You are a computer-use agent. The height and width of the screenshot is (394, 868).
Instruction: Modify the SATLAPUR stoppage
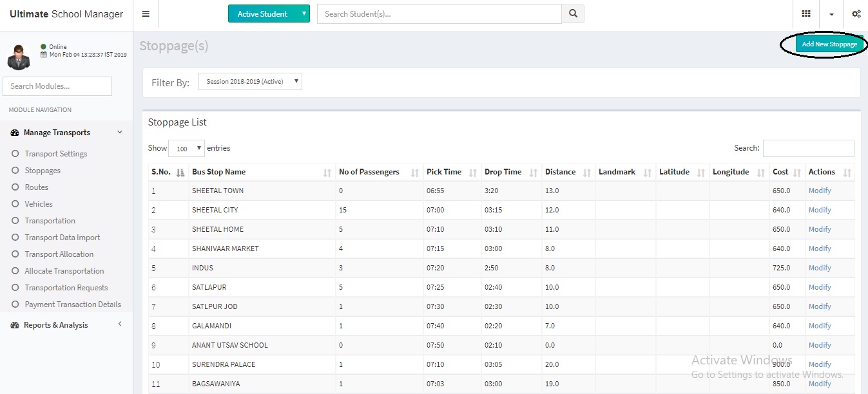(820, 287)
